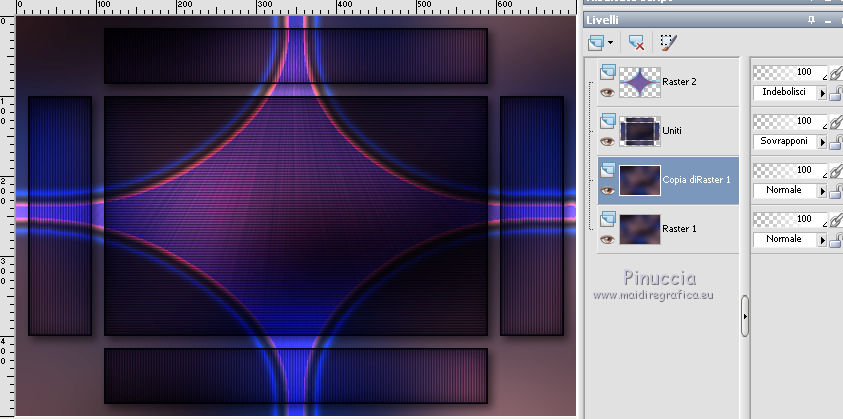Screen dimensions: 843x419
Task: Minimize the Livelli panel
Action: tap(830, 20)
